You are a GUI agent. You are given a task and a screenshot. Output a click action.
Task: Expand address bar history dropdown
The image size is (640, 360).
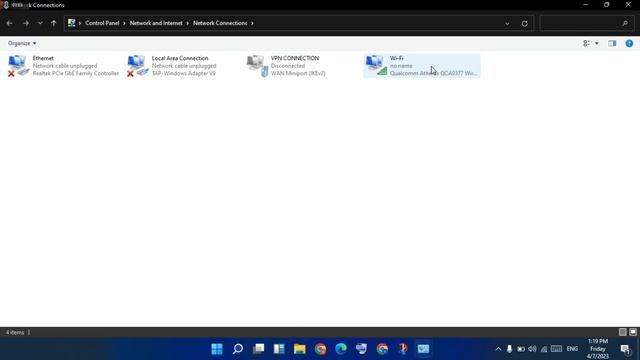507,24
